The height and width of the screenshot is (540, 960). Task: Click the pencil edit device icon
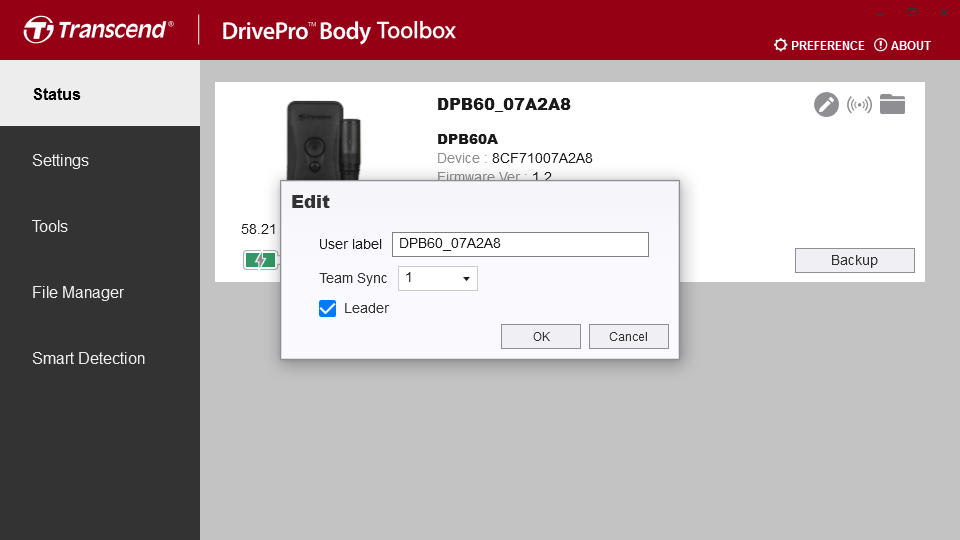[826, 105]
